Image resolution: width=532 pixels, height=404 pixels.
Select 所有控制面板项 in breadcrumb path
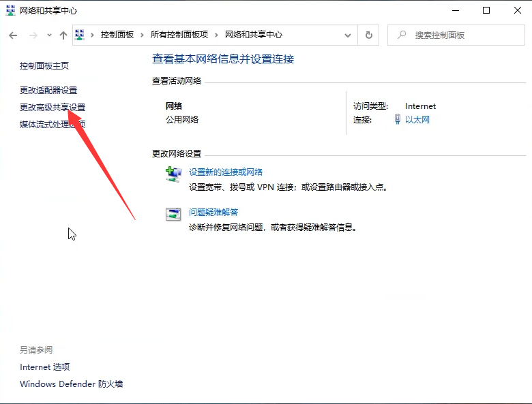(x=179, y=35)
